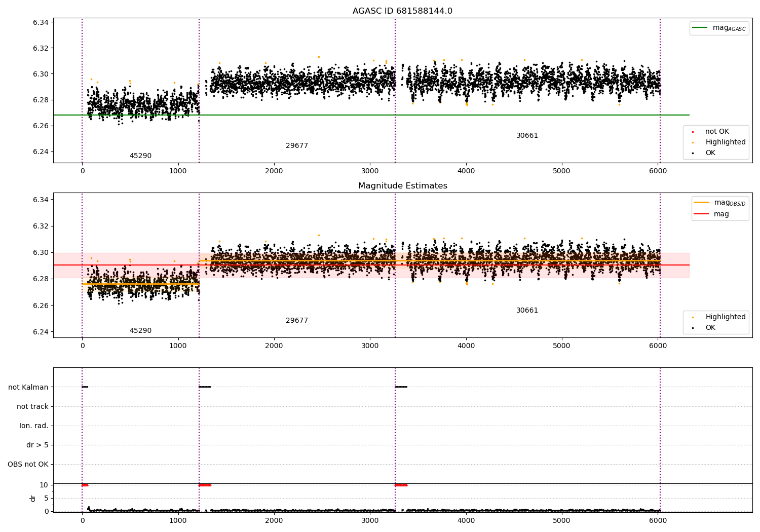Click obsid label 29677 in Magnitude Estimates plot
This screenshot has width=760, height=532.
click(x=297, y=321)
